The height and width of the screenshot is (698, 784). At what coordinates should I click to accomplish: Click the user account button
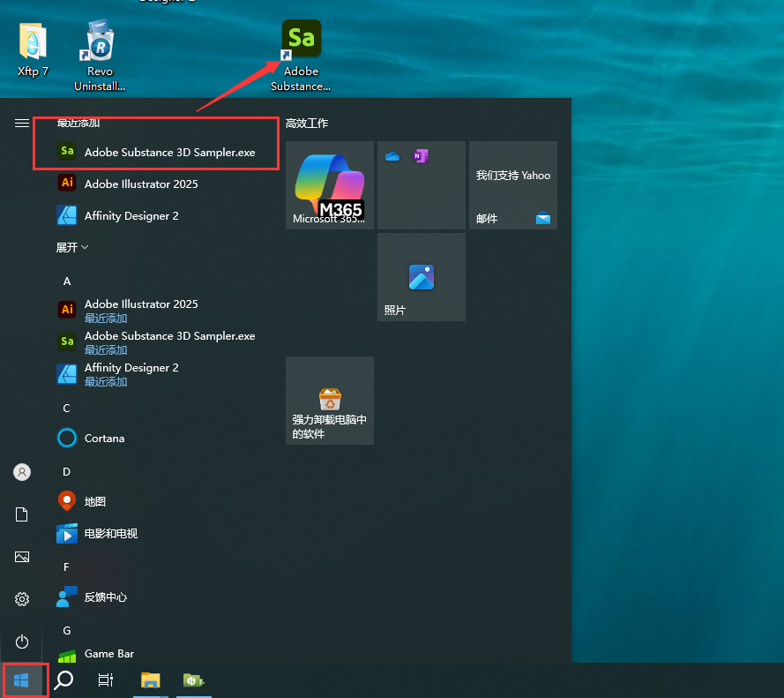coord(22,472)
